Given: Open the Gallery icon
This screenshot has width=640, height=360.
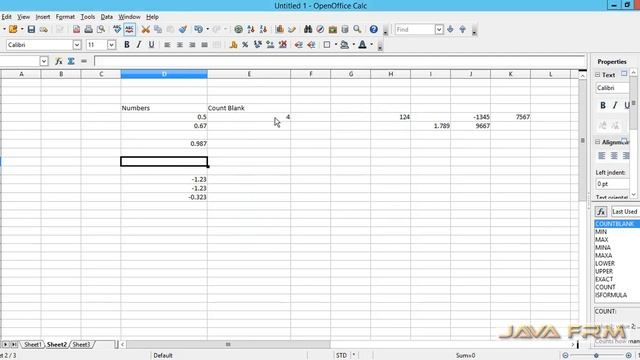Looking at the screenshot, I should click(x=333, y=29).
